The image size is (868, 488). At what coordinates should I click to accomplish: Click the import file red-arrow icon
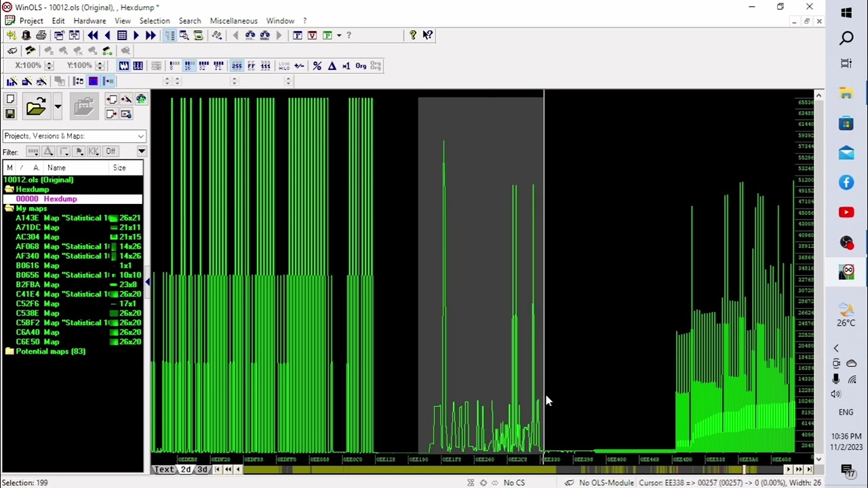pos(111,100)
